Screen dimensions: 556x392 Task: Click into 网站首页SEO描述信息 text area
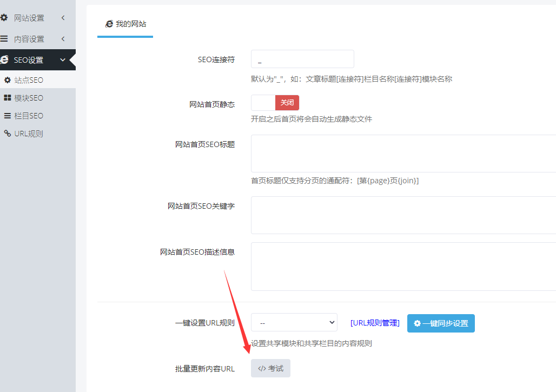403,267
